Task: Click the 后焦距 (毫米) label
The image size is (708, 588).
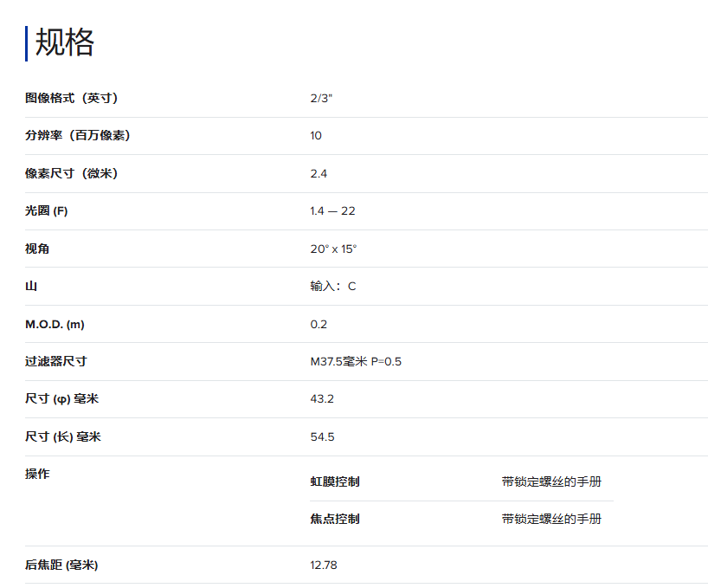Action: 61,565
